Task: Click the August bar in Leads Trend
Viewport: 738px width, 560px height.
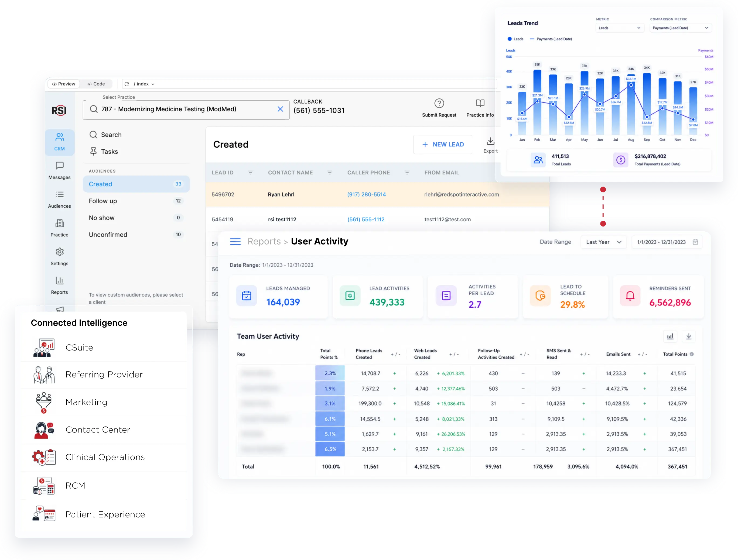Action: click(x=631, y=104)
